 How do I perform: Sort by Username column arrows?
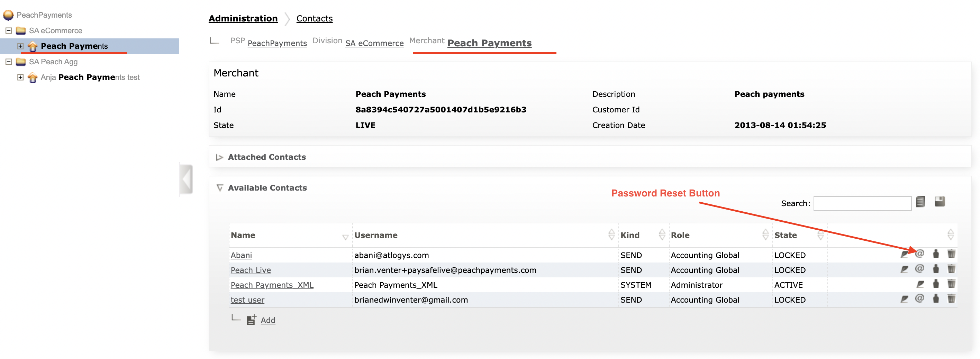611,234
